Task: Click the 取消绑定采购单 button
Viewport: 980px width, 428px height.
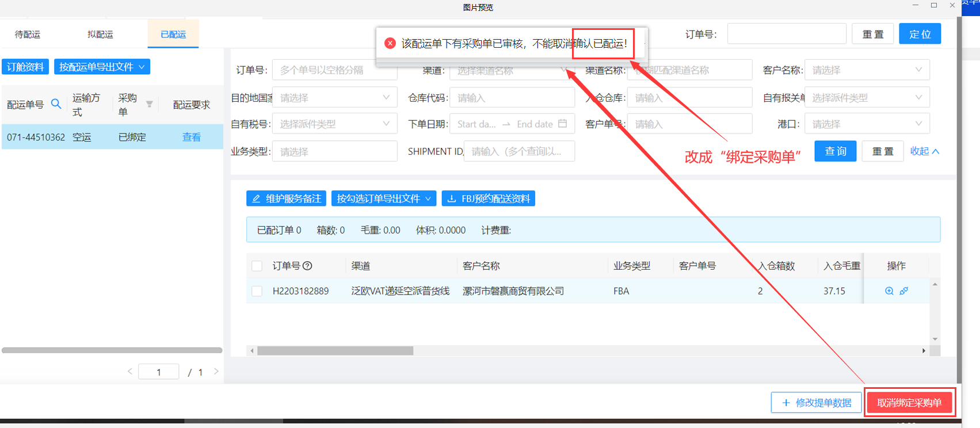Action: tap(909, 403)
